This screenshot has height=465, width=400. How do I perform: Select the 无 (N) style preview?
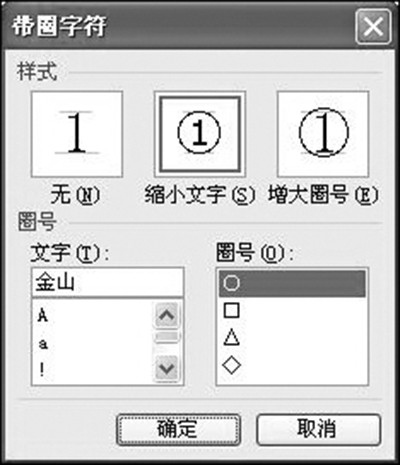click(x=77, y=134)
